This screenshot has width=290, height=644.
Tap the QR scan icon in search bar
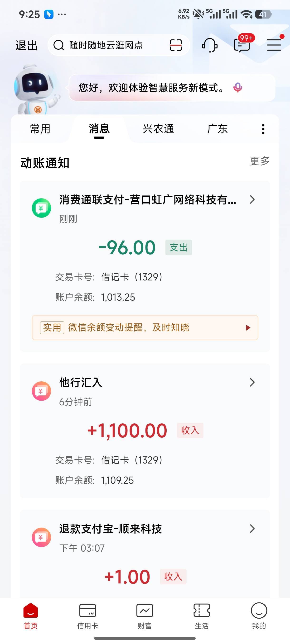point(176,45)
